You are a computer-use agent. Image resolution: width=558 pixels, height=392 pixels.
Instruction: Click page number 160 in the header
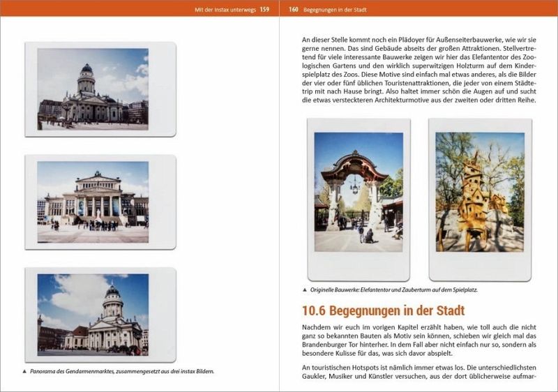pos(294,10)
